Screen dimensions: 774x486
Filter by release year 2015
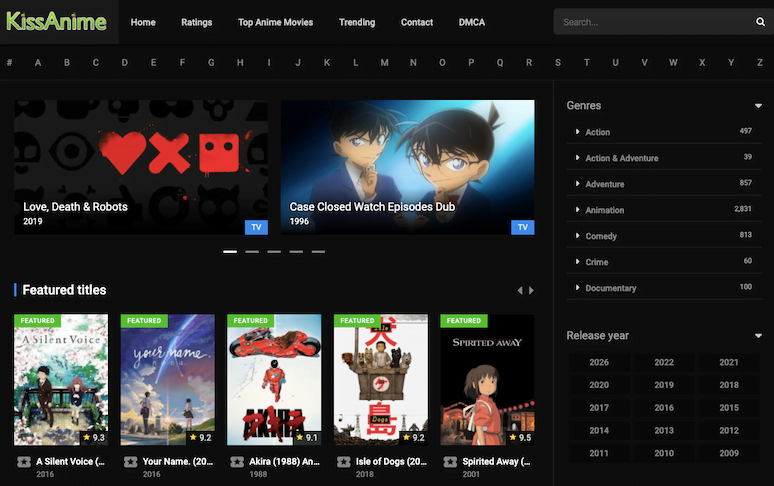pos(729,408)
